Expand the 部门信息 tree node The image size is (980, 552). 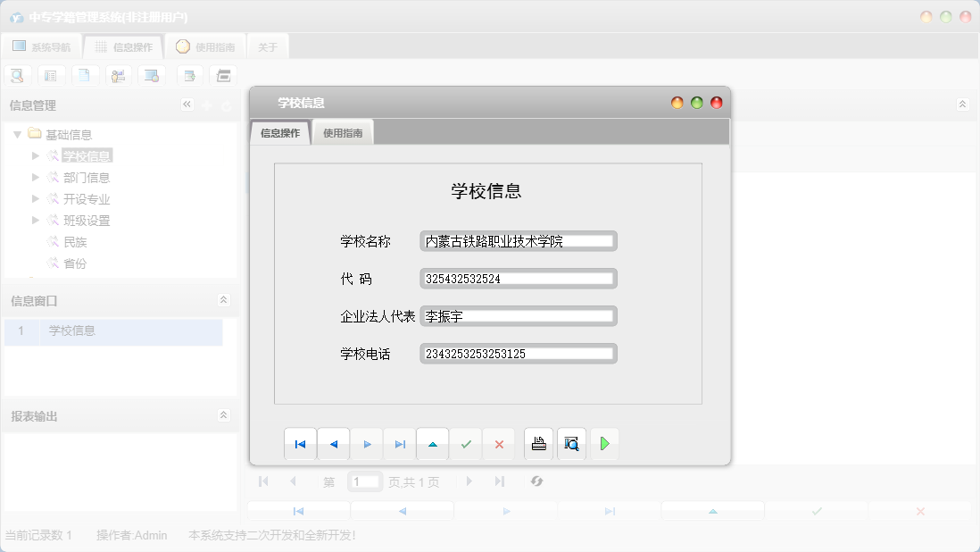coord(35,177)
